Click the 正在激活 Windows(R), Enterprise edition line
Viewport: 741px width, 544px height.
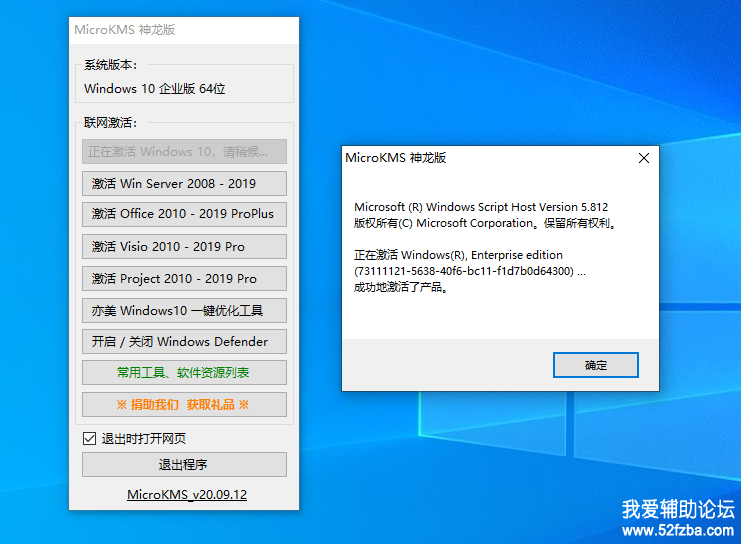click(458, 255)
